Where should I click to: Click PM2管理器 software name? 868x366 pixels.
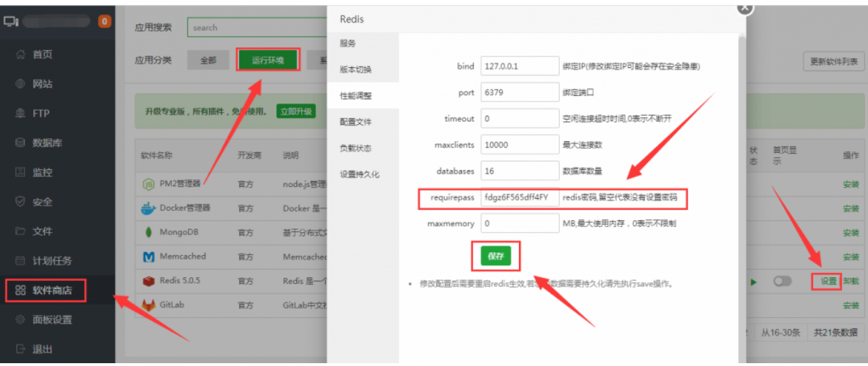pos(181,184)
